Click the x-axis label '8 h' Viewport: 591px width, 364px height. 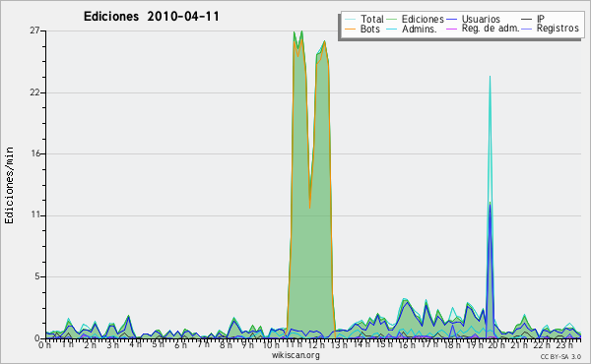pos(227,344)
